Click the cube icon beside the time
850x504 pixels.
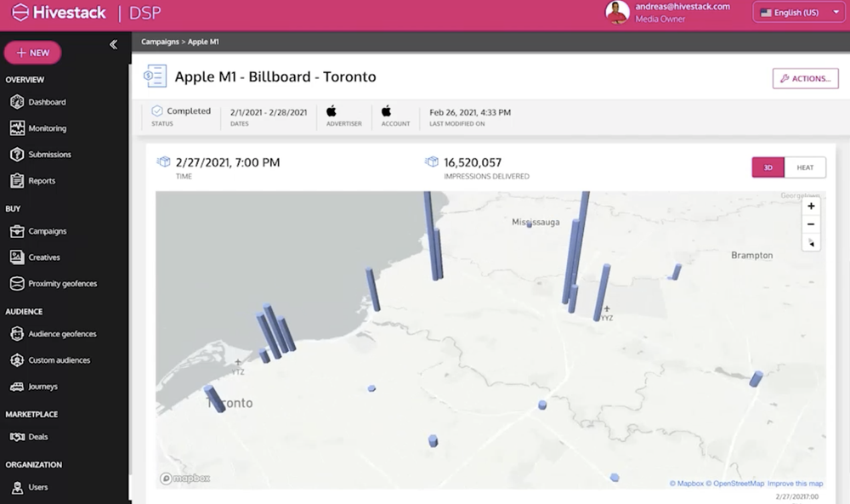pyautogui.click(x=163, y=162)
